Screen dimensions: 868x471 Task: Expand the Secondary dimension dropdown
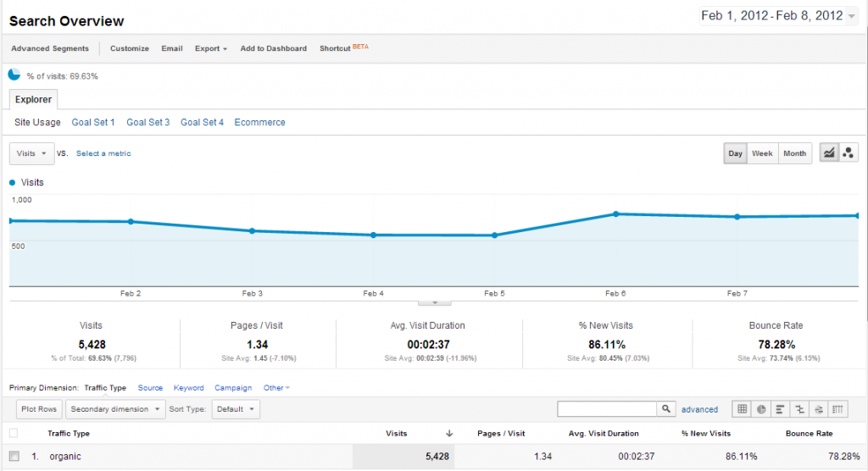point(115,409)
